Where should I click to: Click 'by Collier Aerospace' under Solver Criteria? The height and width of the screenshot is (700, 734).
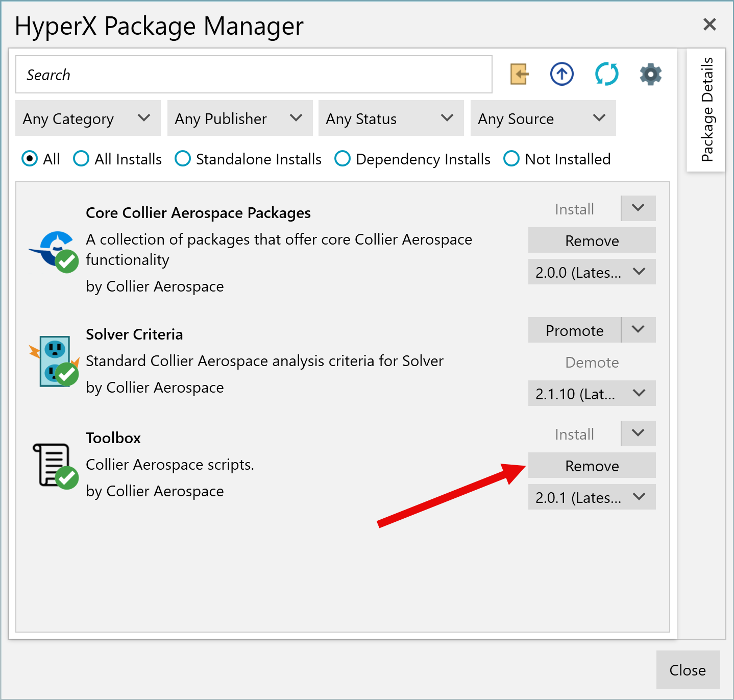click(x=155, y=388)
